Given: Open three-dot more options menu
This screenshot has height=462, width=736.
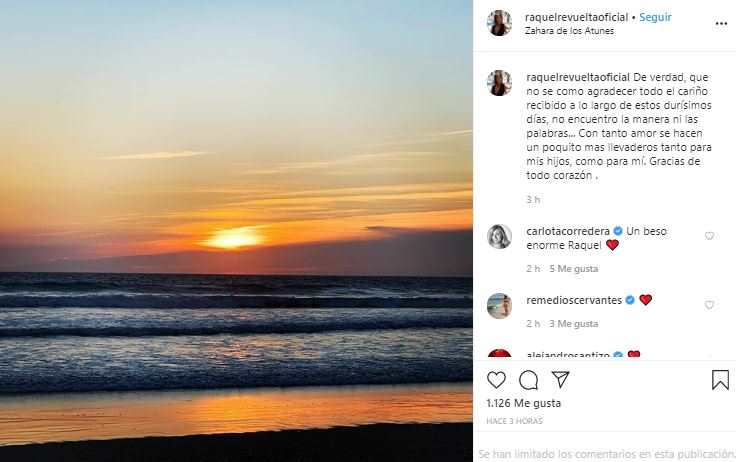Looking at the screenshot, I should tap(721, 22).
